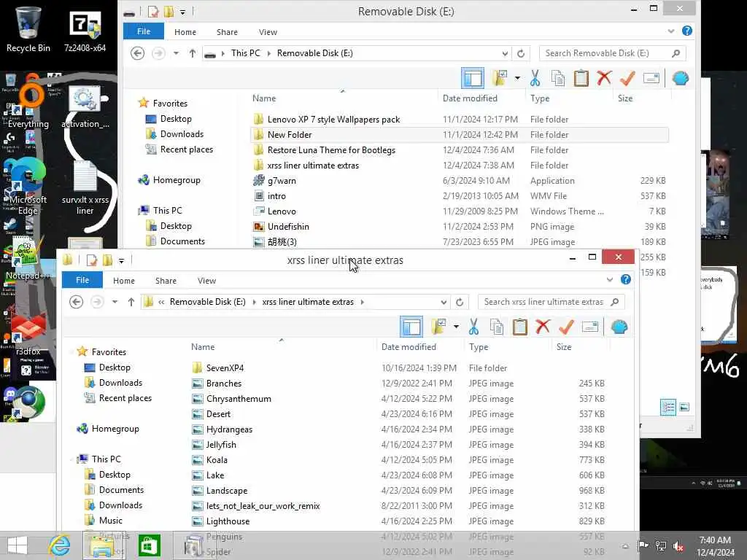Click Back arrow in Removable Disk (E:) window
The width and height of the screenshot is (747, 560).
[x=138, y=52]
